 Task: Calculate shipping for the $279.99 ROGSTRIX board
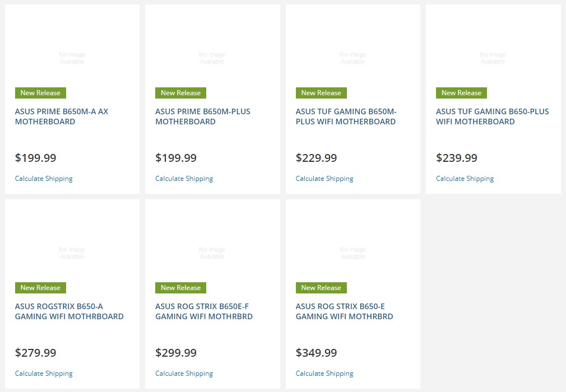(44, 374)
